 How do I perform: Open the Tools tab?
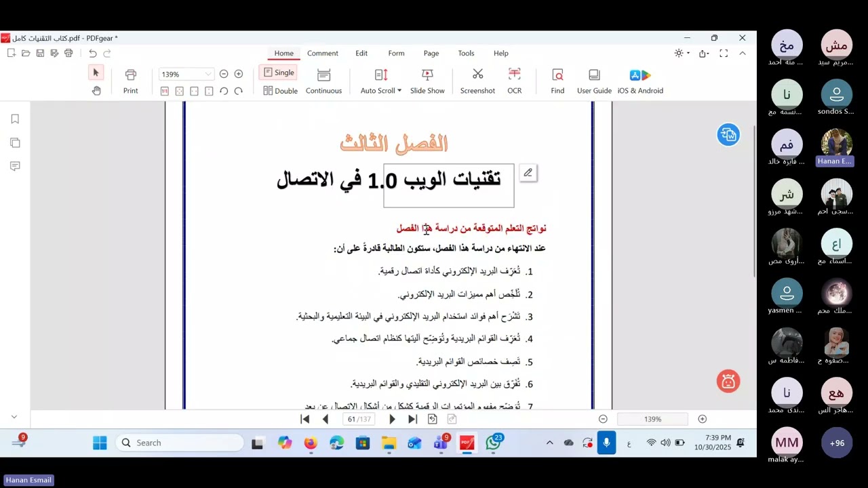466,54
